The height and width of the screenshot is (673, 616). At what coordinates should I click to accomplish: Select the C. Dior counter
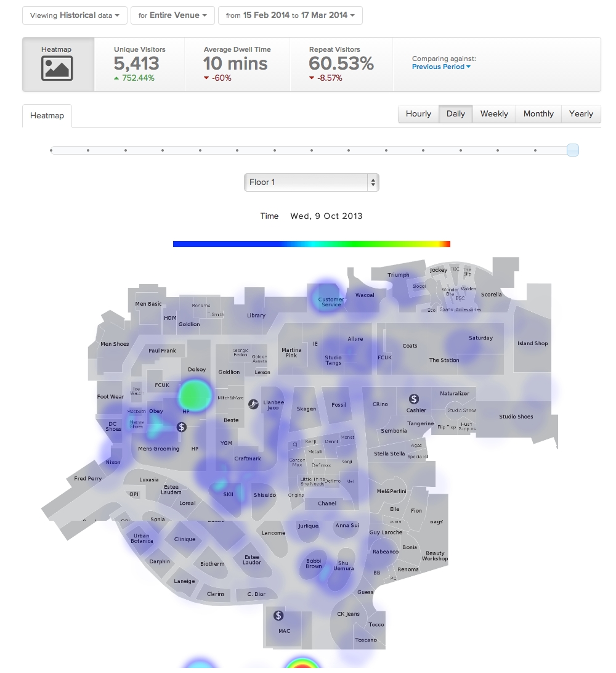click(x=256, y=595)
